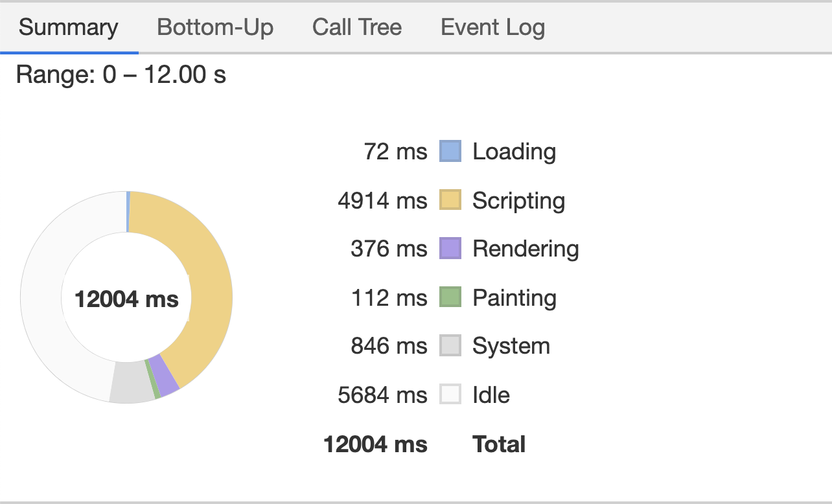832x504 pixels.
Task: Click the Idle legend label
Action: click(491, 395)
